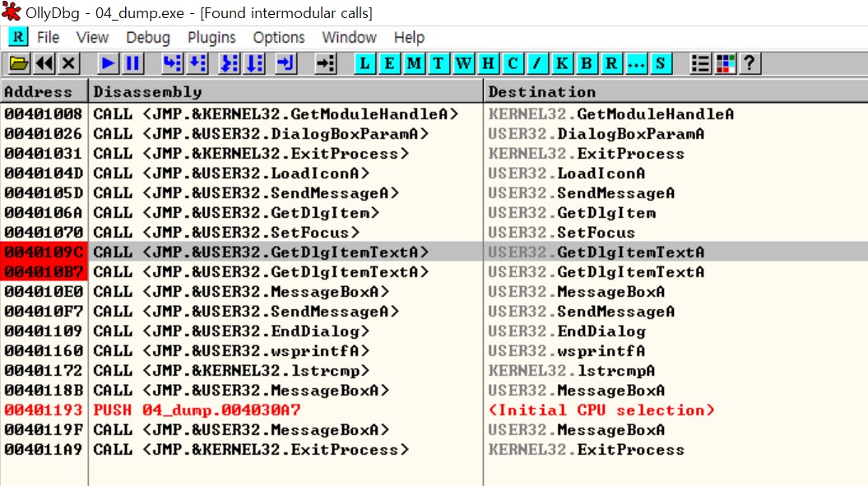Sort by the Disassembly column header
Viewport: 868px width, 486px height.
[x=285, y=91]
